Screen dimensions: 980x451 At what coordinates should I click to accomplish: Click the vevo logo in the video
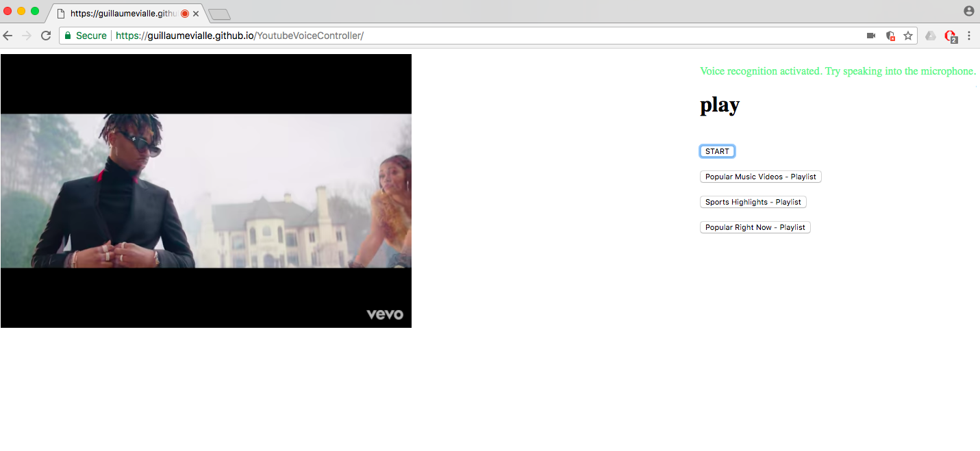pyautogui.click(x=385, y=315)
